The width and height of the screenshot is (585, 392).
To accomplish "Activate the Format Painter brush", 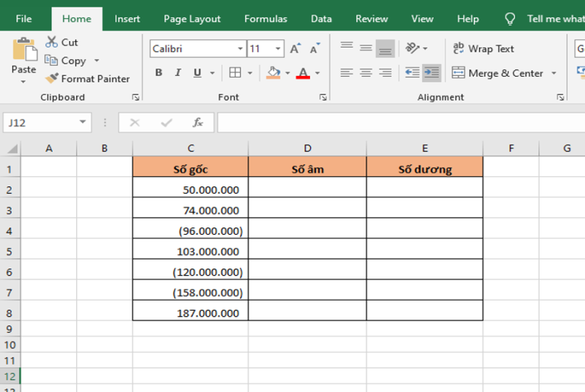I will point(51,78).
